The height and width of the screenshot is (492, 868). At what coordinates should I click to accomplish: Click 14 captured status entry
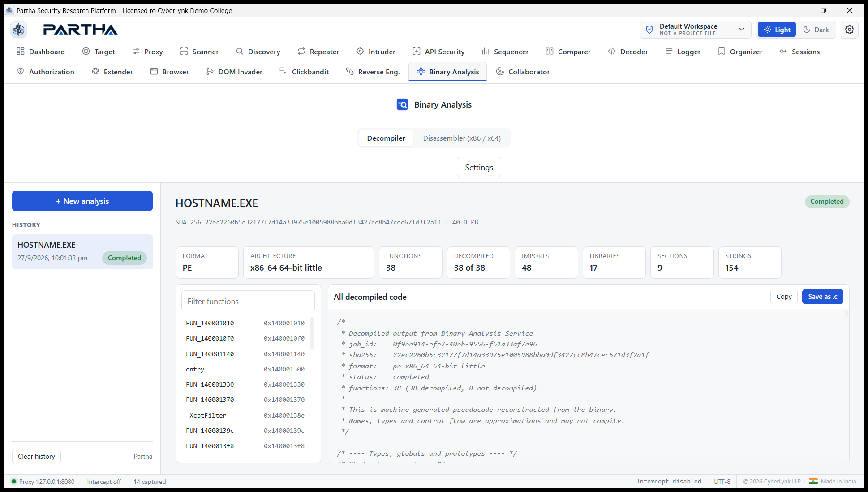pos(150,482)
